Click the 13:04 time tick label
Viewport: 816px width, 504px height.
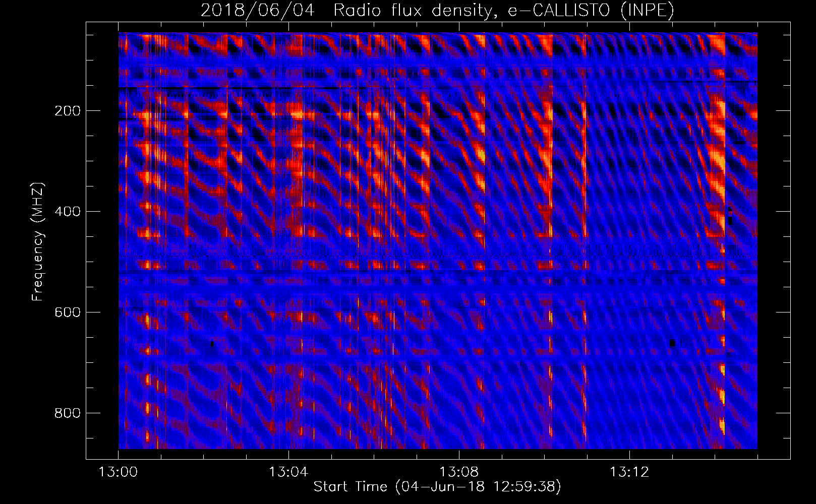click(288, 472)
